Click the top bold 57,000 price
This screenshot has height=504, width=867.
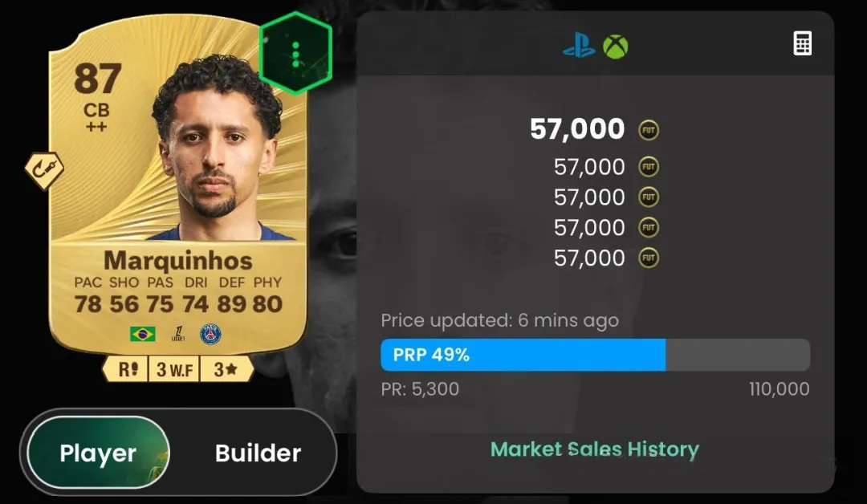[x=577, y=129]
